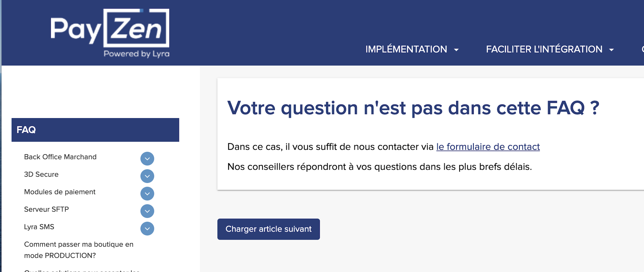Open le formulaire de contact link
644x272 pixels.
(488, 147)
